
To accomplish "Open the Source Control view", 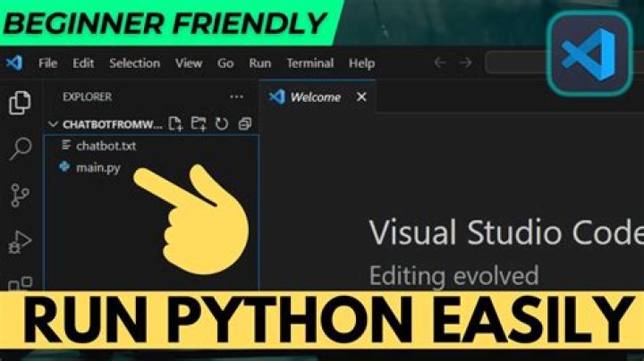I will (x=20, y=195).
